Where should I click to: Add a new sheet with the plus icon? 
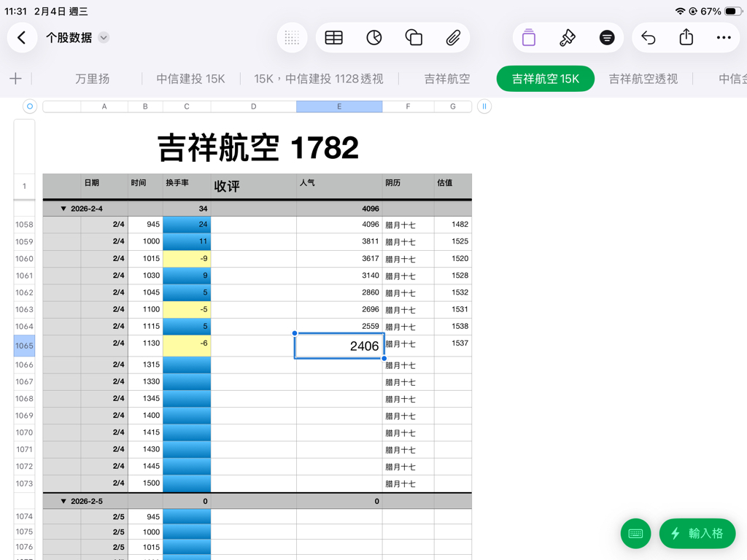(16, 79)
